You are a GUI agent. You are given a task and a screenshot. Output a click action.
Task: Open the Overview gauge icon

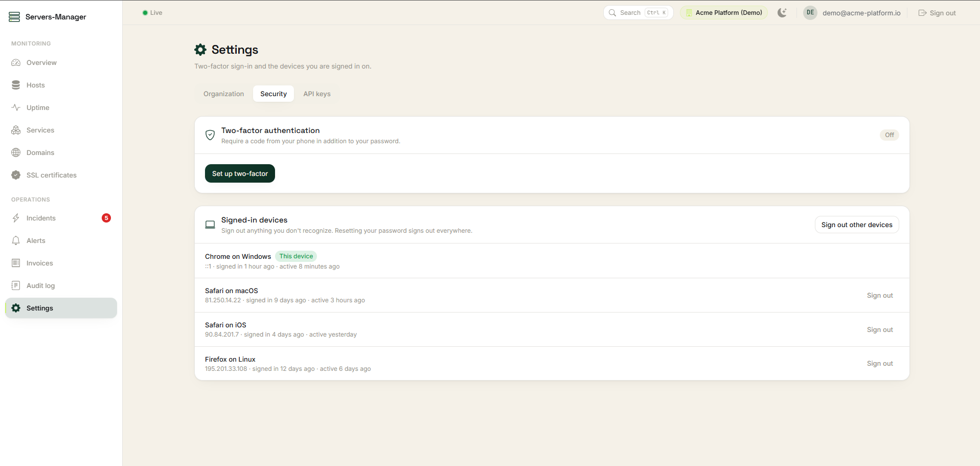tap(16, 62)
